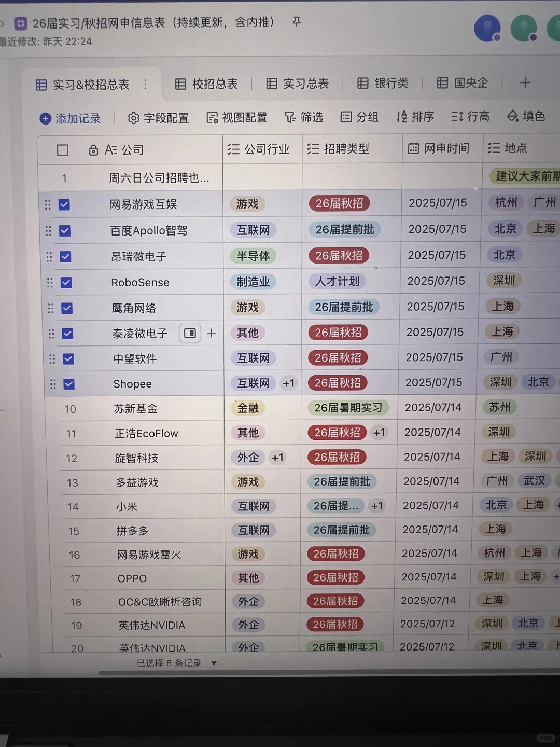Click the 制造业 tag in RoboSense row
Image resolution: width=560 pixels, height=747 pixels.
coord(253,282)
